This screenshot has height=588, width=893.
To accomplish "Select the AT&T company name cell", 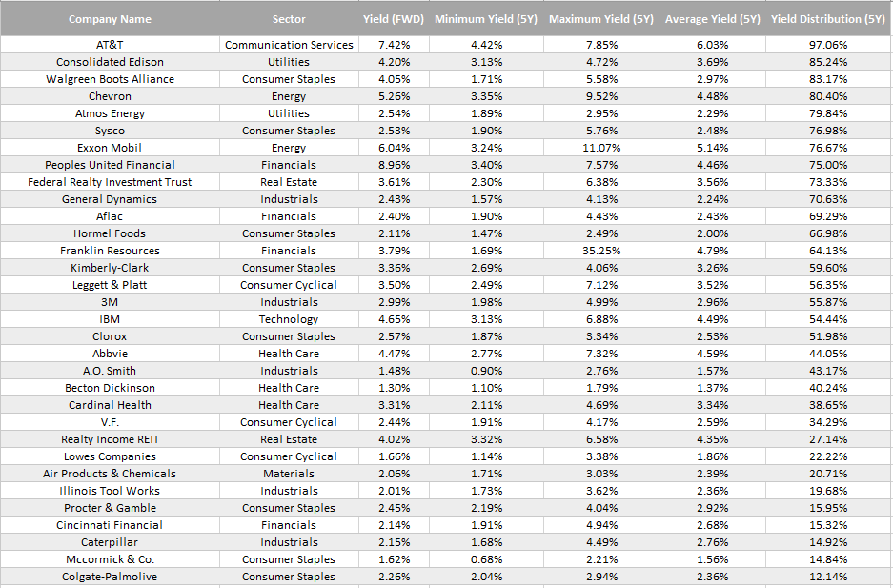I will tap(110, 45).
